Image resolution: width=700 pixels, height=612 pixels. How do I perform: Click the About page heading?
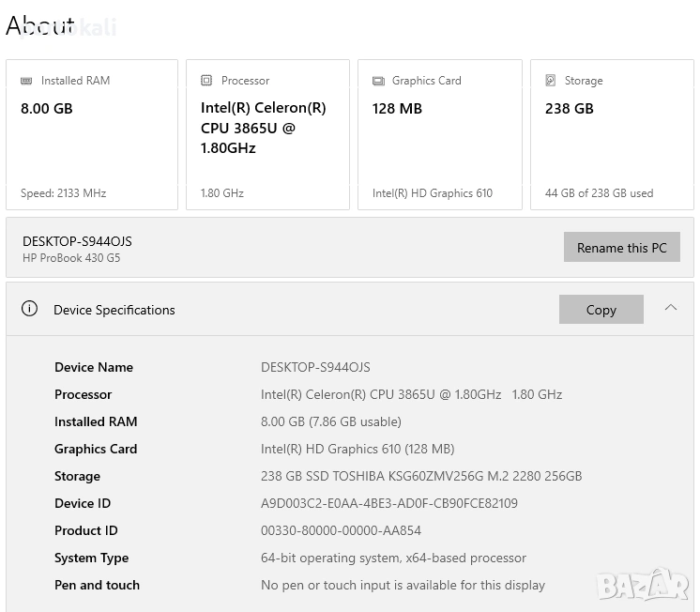click(x=40, y=25)
